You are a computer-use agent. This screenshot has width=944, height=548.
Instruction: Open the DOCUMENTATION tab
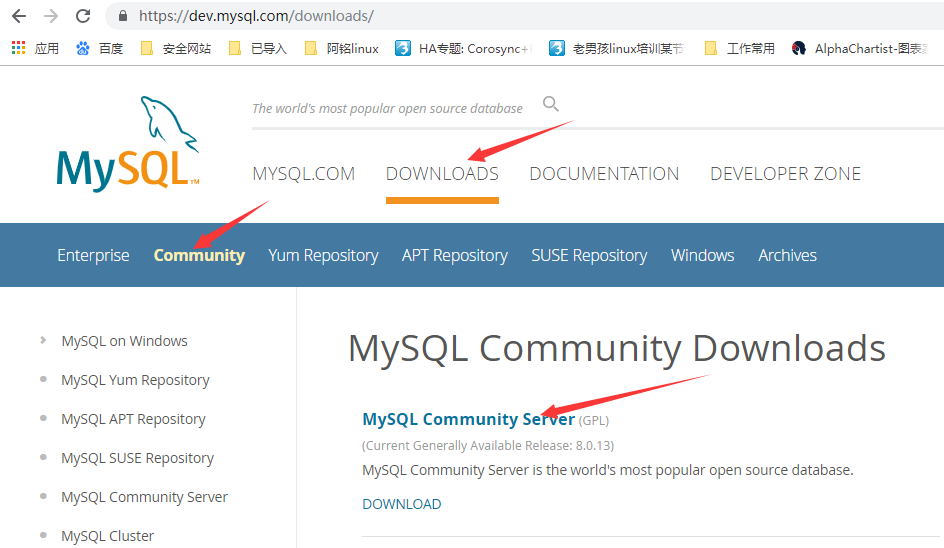[604, 174]
